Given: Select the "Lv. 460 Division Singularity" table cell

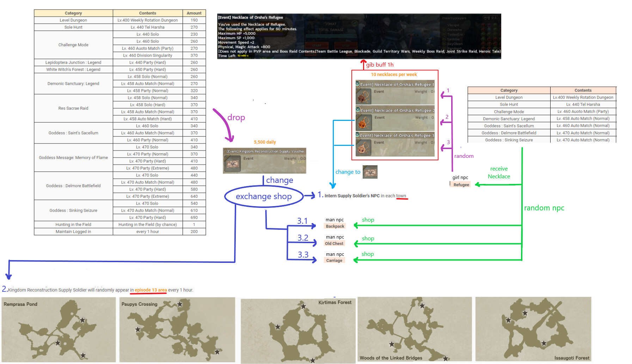Looking at the screenshot, I should tap(148, 55).
